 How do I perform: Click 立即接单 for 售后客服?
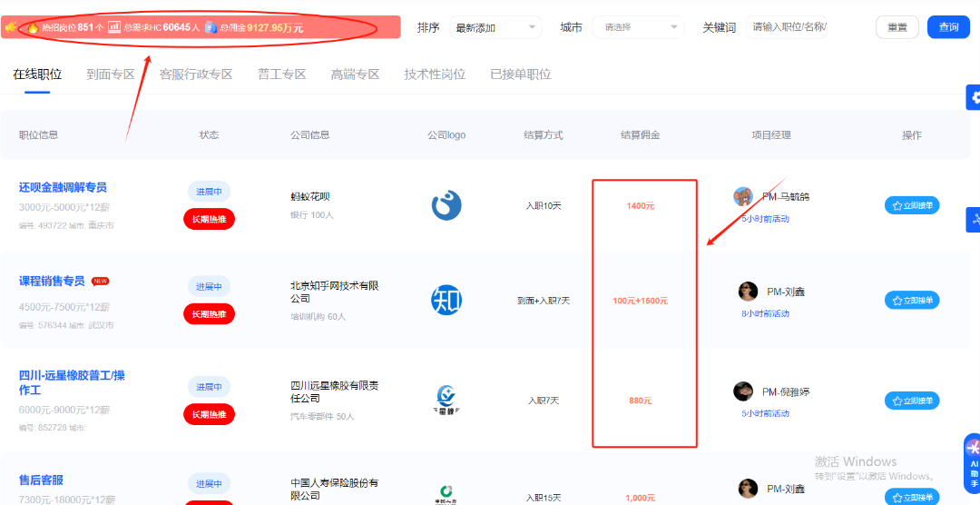(912, 494)
